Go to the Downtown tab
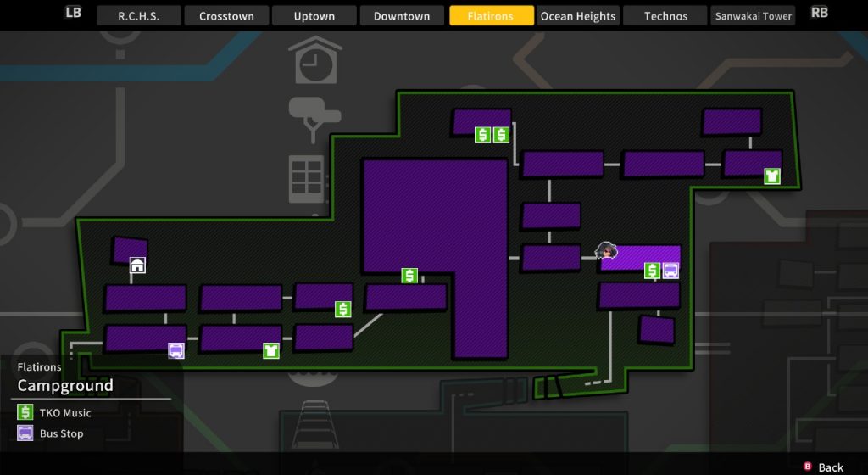 click(x=402, y=16)
